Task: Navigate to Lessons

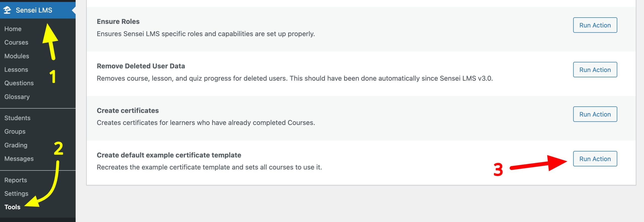Action: [x=16, y=70]
